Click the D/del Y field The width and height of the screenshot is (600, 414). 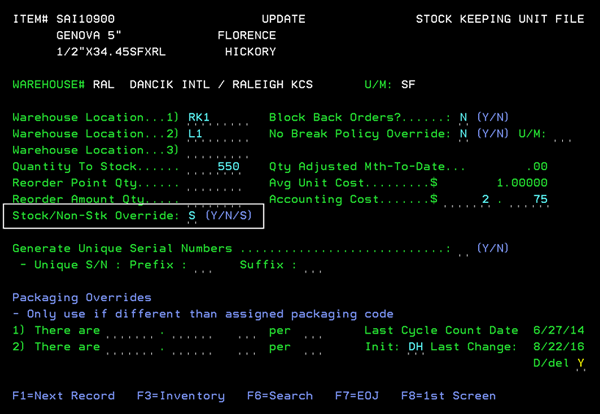[580, 363]
